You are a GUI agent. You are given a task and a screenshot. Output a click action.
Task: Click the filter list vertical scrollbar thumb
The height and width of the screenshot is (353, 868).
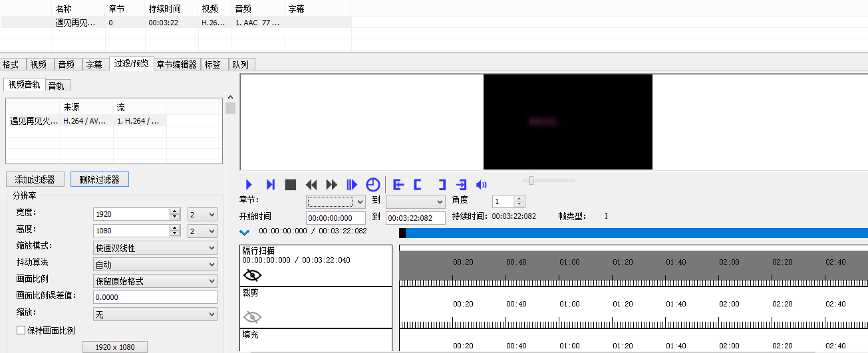tap(230, 108)
